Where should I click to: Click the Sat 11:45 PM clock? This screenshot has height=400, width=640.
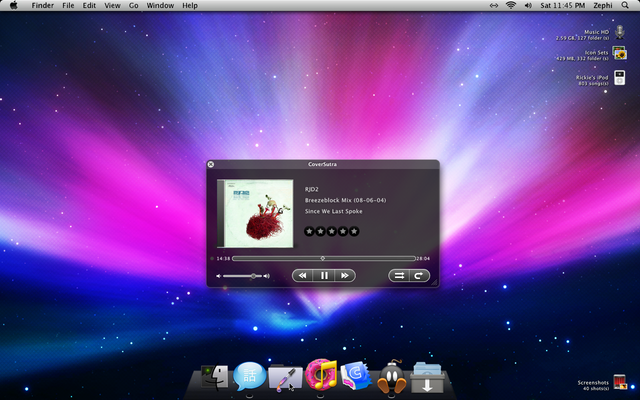[x=563, y=5]
